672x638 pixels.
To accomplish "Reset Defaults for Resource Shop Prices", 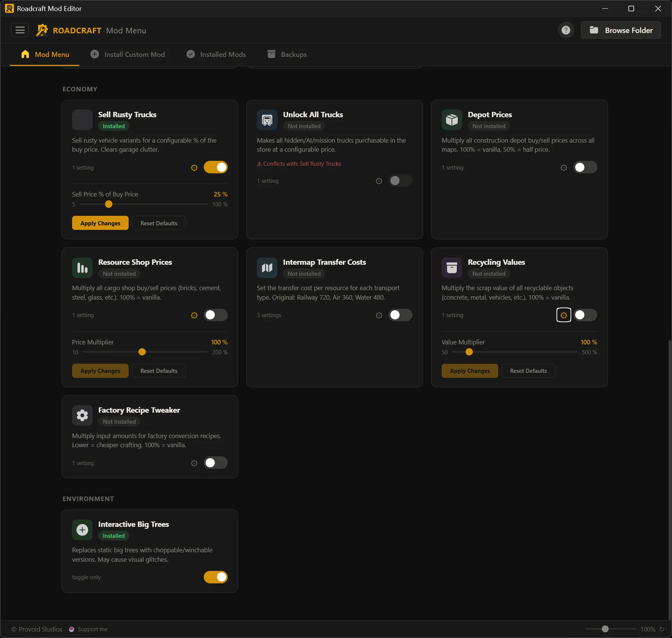I will 159,371.
